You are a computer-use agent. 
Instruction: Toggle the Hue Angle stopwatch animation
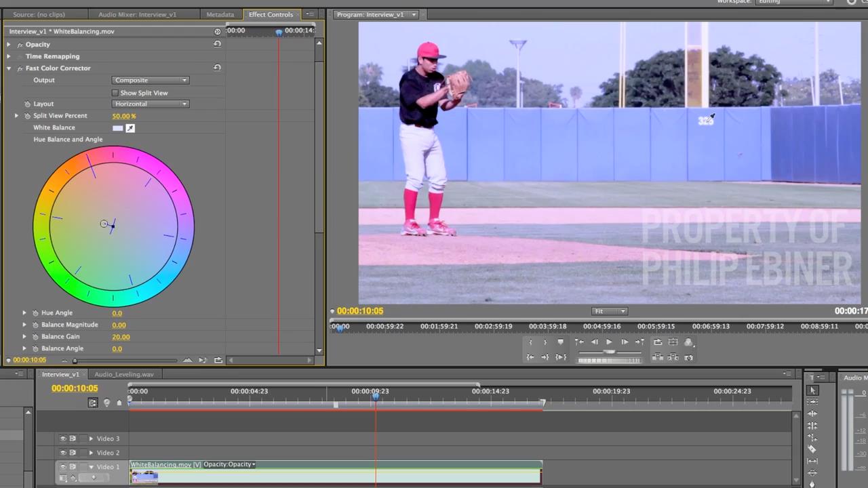(35, 313)
